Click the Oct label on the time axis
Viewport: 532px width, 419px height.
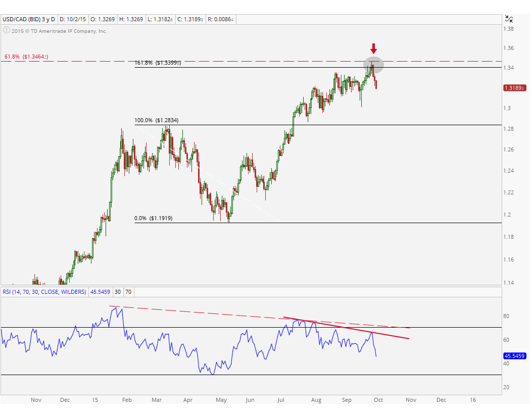(x=378, y=400)
